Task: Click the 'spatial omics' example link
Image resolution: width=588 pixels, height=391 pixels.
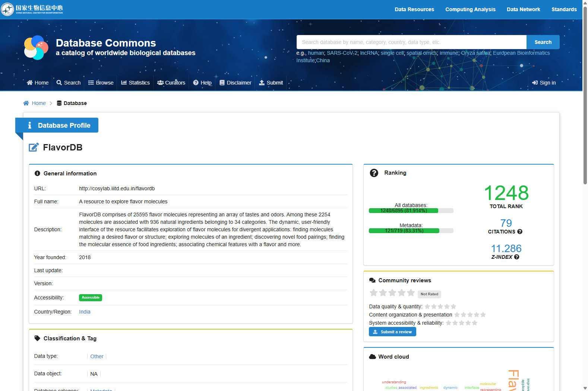Action: [x=421, y=53]
